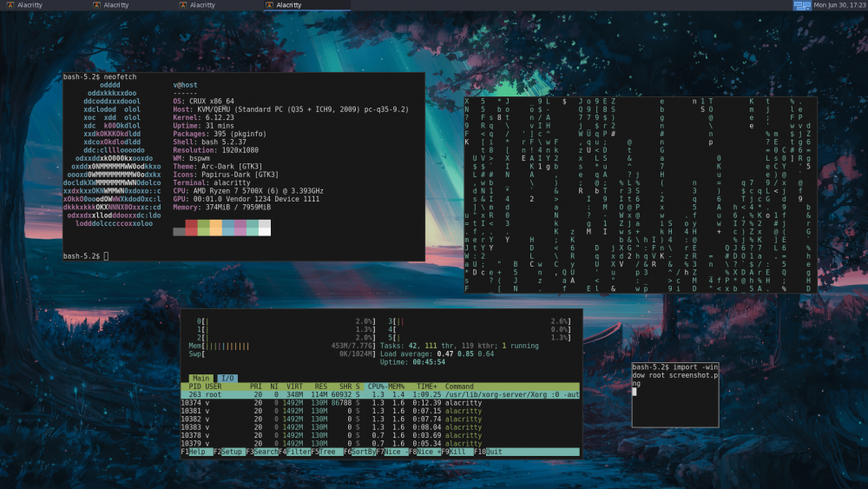868x489 pixels.
Task: Open the workspace pager icon beside the clock
Action: [801, 5]
